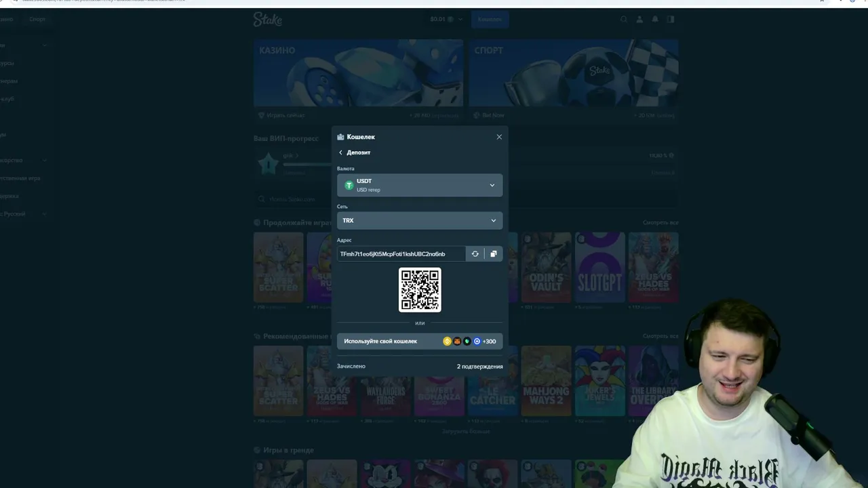Image resolution: width=868 pixels, height=488 pixels.
Task: Open notifications bell icon
Action: point(655,20)
